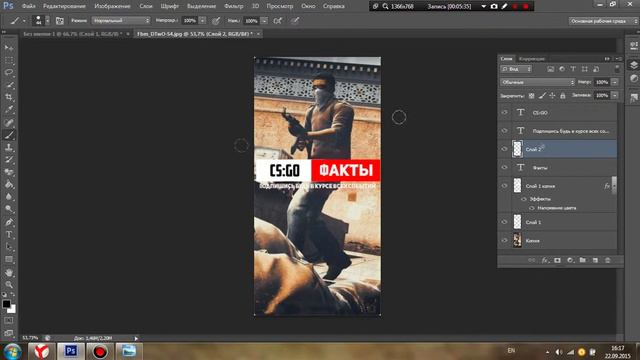
Task: Click the airbrush mode icon
Action: pos(278,20)
